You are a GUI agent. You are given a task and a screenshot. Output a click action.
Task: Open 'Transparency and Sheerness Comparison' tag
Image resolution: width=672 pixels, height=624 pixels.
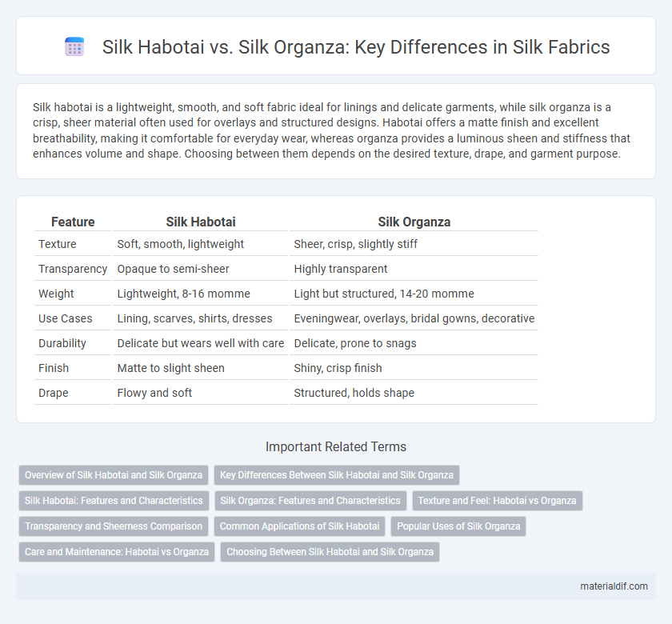114,526
